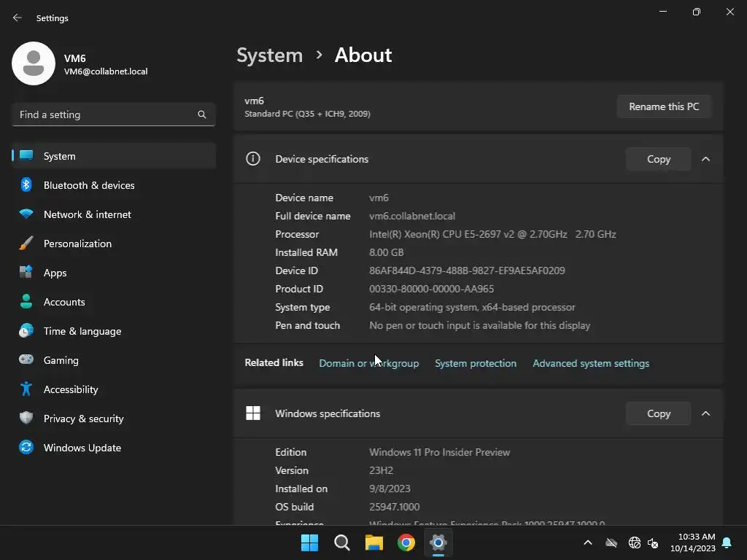Click the Accessibility figure icon

coord(26,389)
